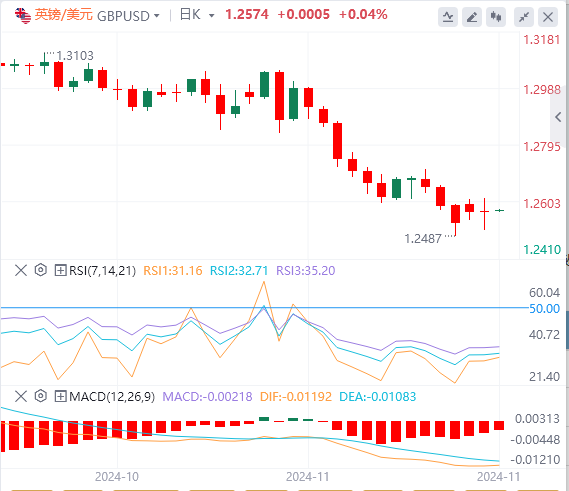Click the RSI(7,14,21) label
This screenshot has height=491, width=569.
(102, 271)
